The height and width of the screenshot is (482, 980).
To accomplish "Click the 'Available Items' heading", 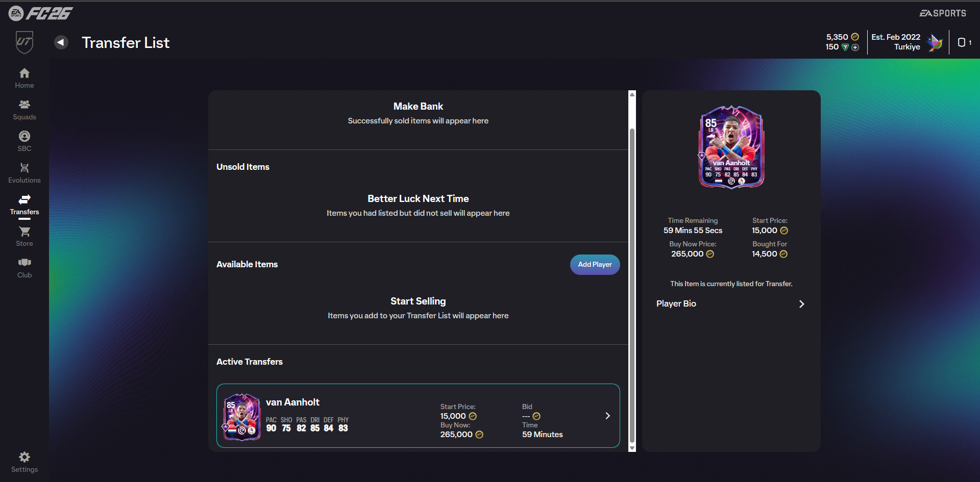I will 247,264.
